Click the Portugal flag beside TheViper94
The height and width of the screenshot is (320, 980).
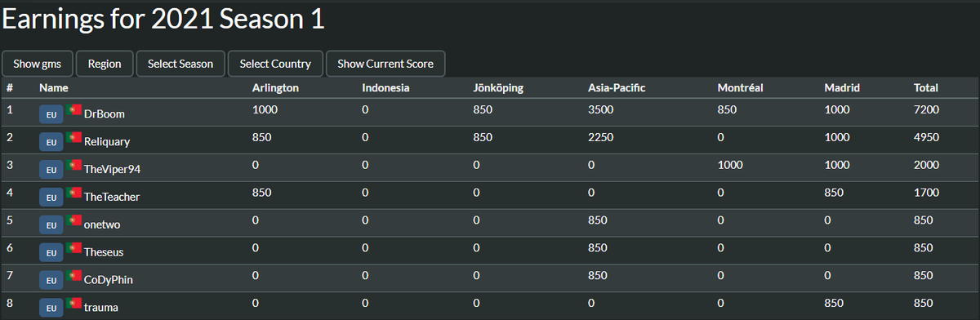click(74, 164)
